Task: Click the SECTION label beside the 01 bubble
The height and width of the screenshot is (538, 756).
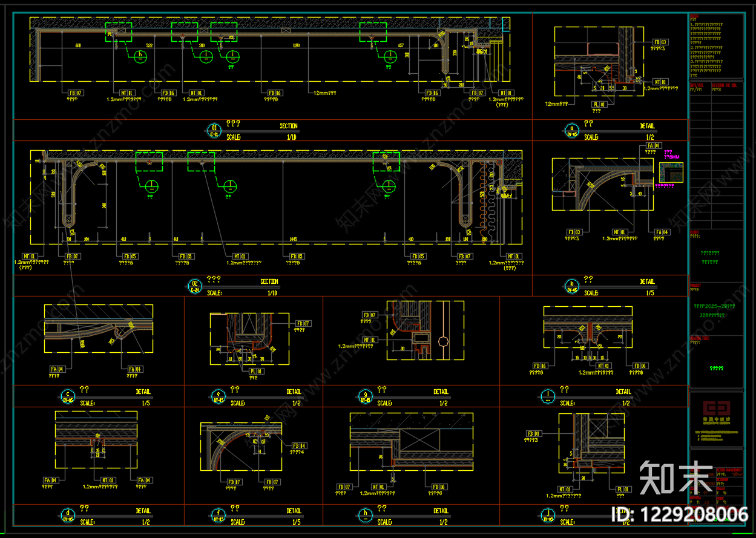Action: [289, 126]
